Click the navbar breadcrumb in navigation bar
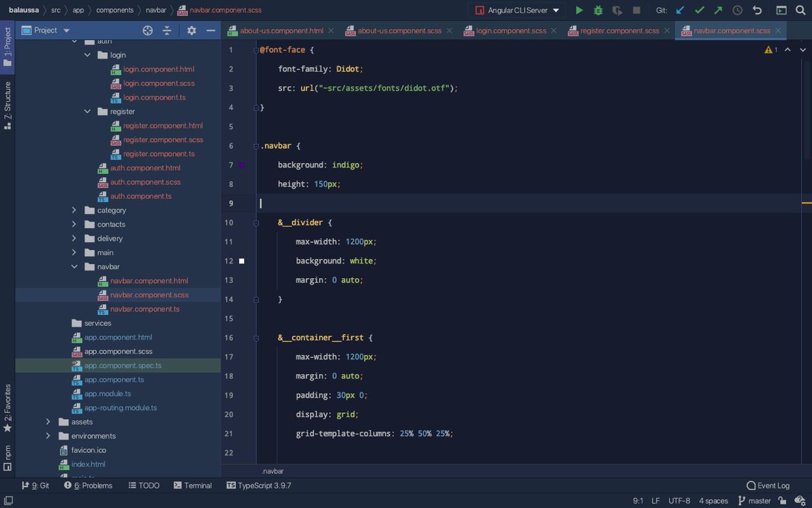 click(155, 10)
